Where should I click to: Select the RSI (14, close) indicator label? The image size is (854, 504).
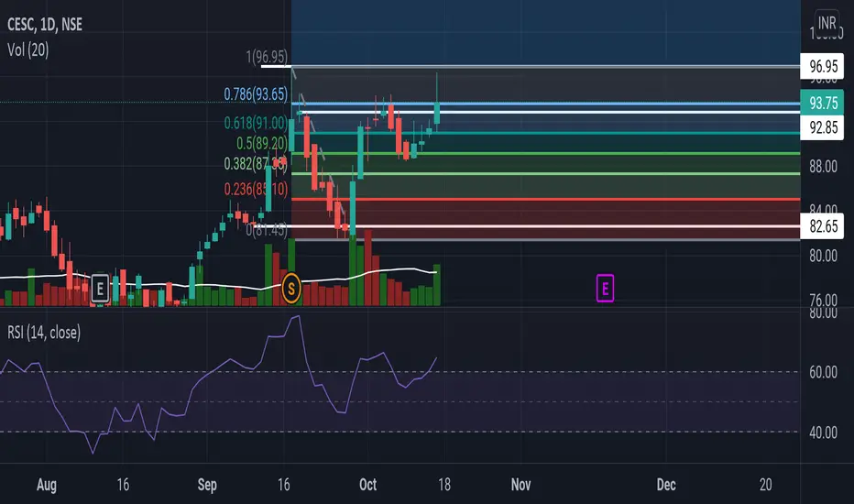tap(44, 332)
